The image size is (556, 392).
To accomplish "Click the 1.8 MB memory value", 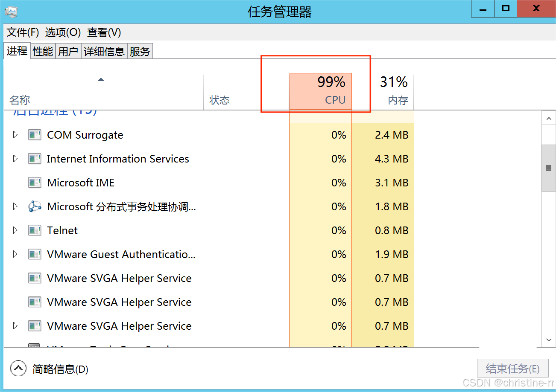I will coord(392,207).
